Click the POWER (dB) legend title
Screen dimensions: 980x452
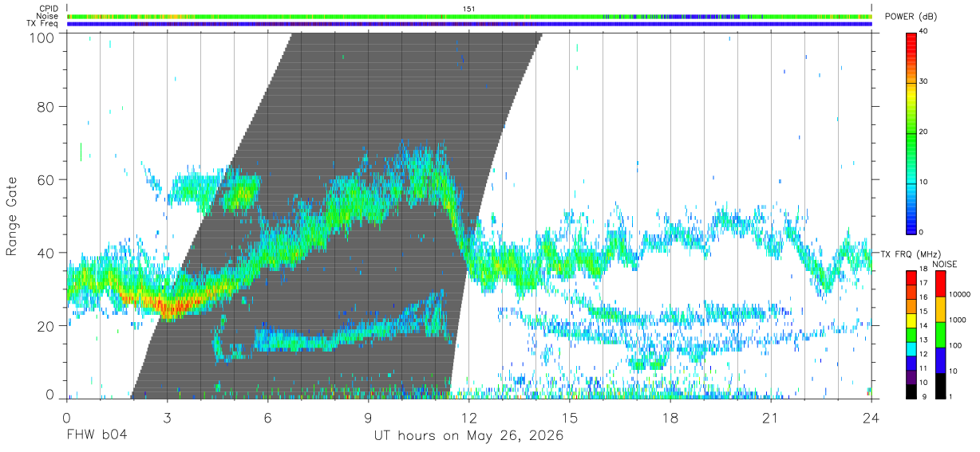[911, 17]
